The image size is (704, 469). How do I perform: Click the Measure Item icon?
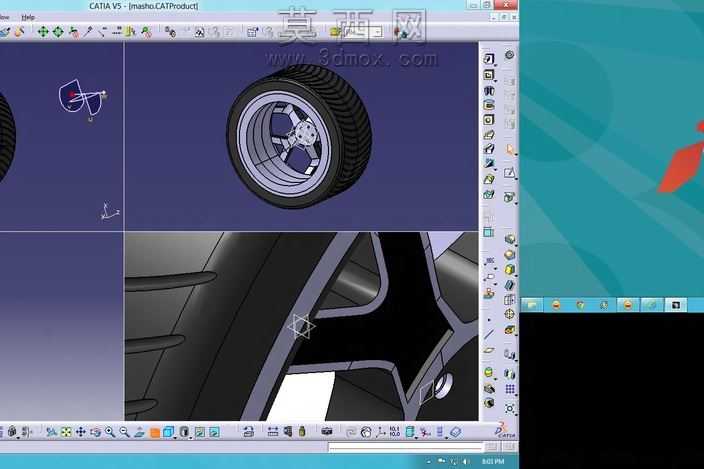(x=288, y=432)
